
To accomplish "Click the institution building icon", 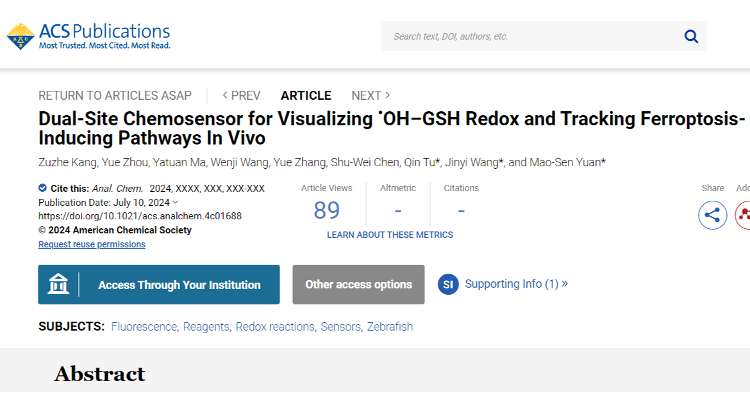I will coord(58,285).
